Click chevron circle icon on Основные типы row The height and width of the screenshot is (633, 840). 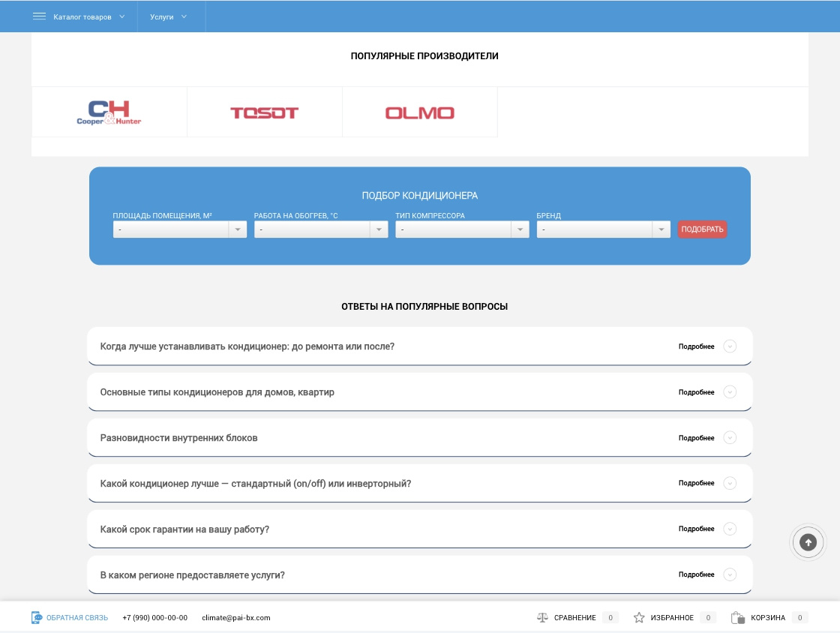pos(730,392)
